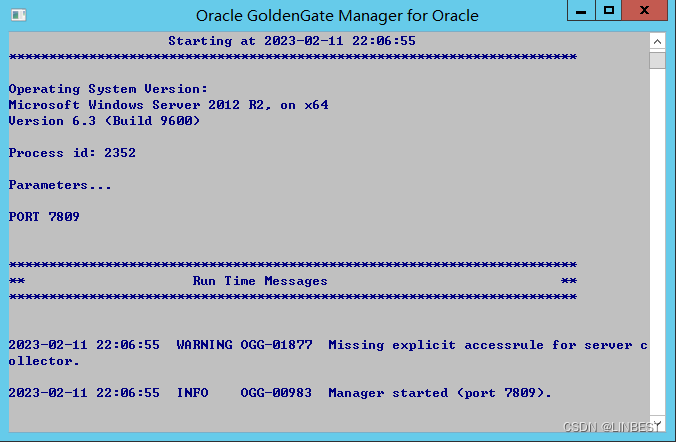Click the 'Parameters...' line

(x=60, y=185)
